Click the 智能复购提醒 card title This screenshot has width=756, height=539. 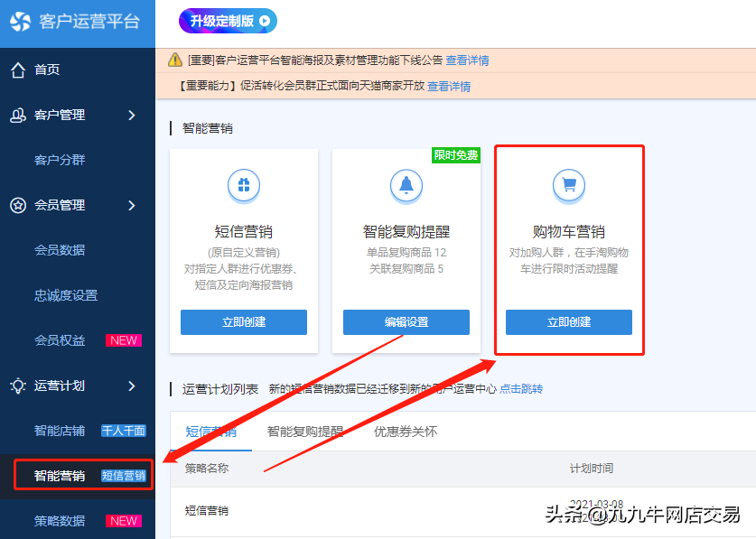406,232
